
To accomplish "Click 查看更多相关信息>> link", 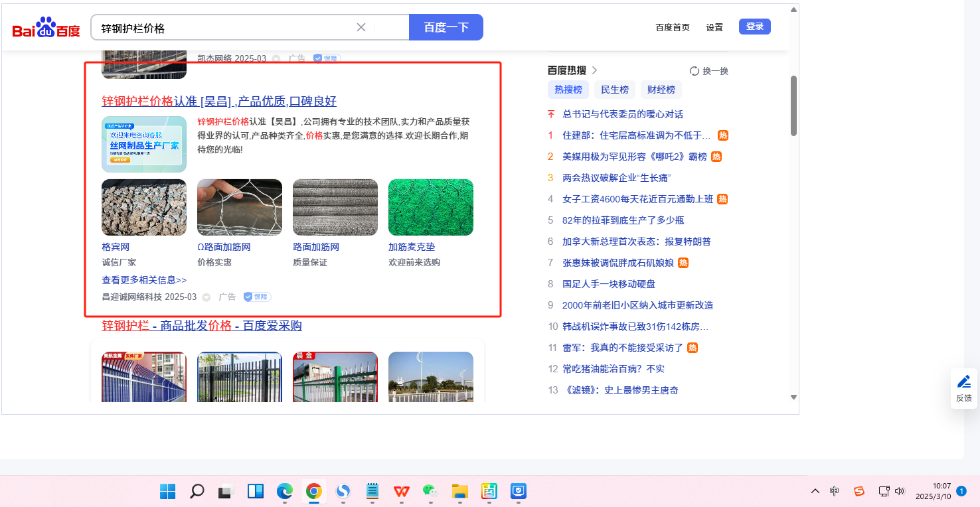I will 144,280.
